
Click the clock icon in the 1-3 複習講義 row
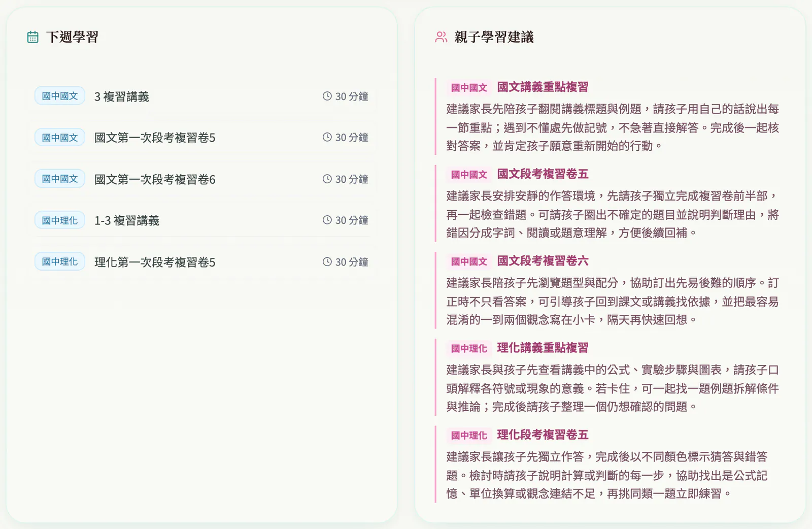(x=327, y=220)
